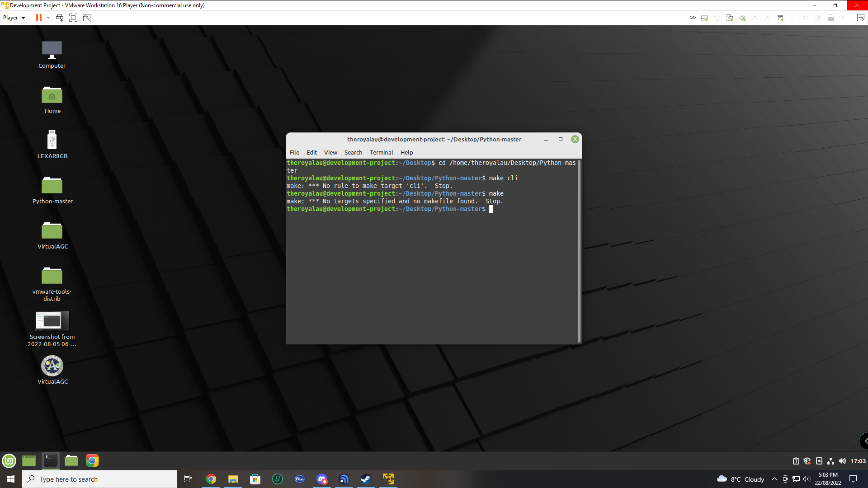Image resolution: width=868 pixels, height=488 pixels.
Task: Click the virtual network adapter icon
Action: click(x=730, y=18)
